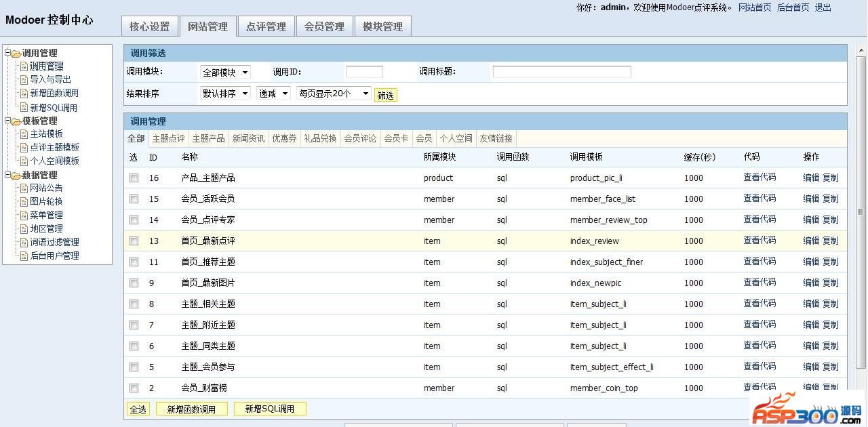Check the box for 产品_主题产品 row

coord(134,178)
